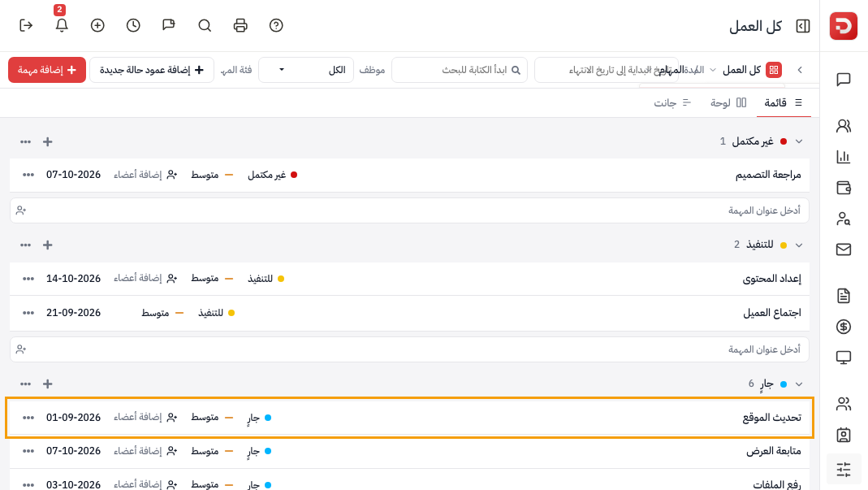This screenshot has height=490, width=868.
Task: Click the 21-09-2026 due date
Action: pos(74,313)
